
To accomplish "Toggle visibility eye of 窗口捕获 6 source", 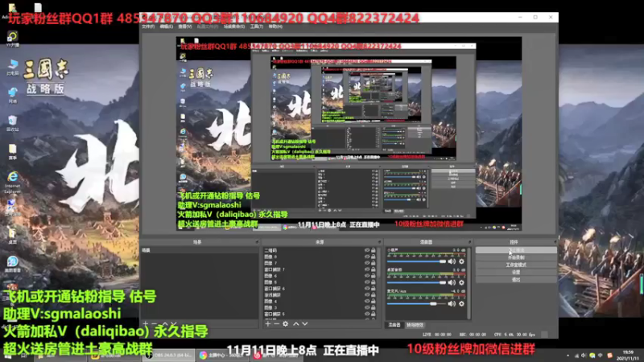I will [x=367, y=289].
